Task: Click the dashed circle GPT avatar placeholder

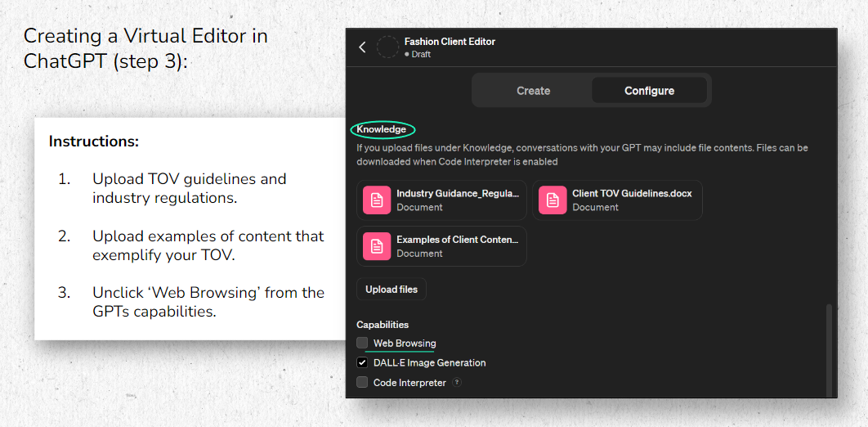Action: coord(387,47)
